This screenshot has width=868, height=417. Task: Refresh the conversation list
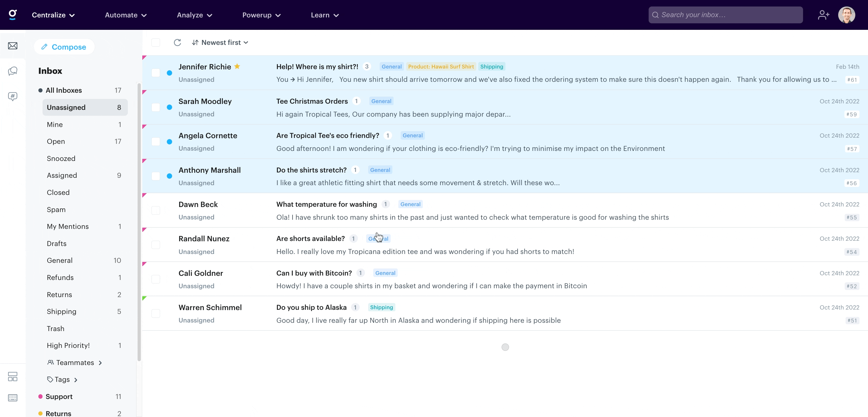click(177, 42)
